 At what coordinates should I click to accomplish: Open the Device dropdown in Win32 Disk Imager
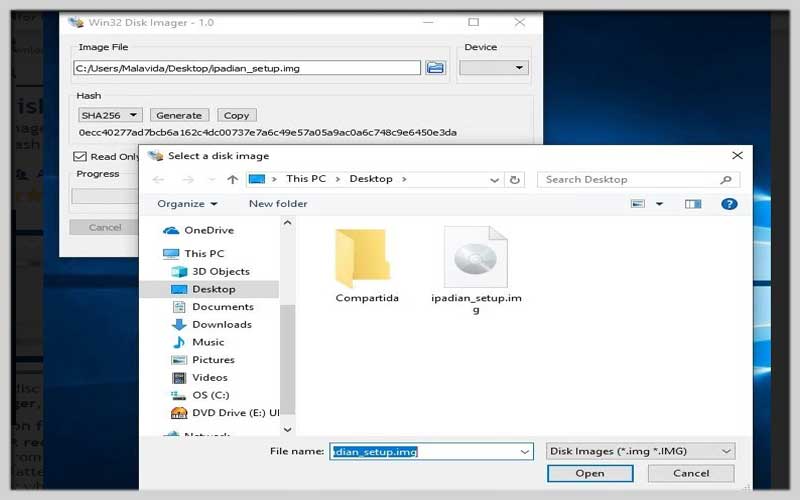point(494,68)
